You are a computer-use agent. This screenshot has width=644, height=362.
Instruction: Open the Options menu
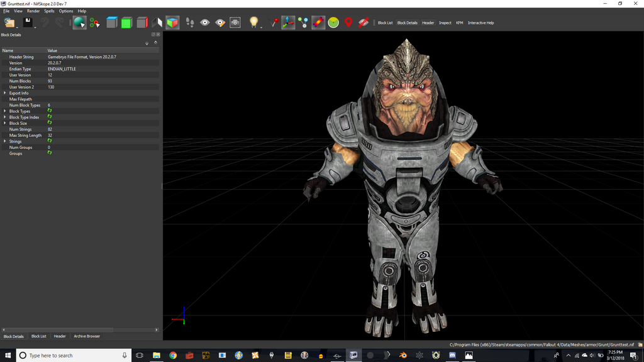[65, 11]
